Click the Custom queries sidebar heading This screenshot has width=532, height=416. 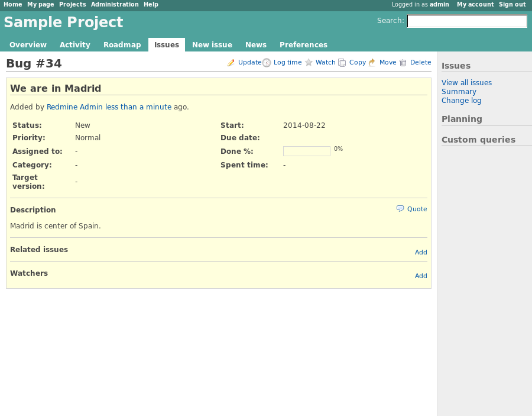pos(478,140)
